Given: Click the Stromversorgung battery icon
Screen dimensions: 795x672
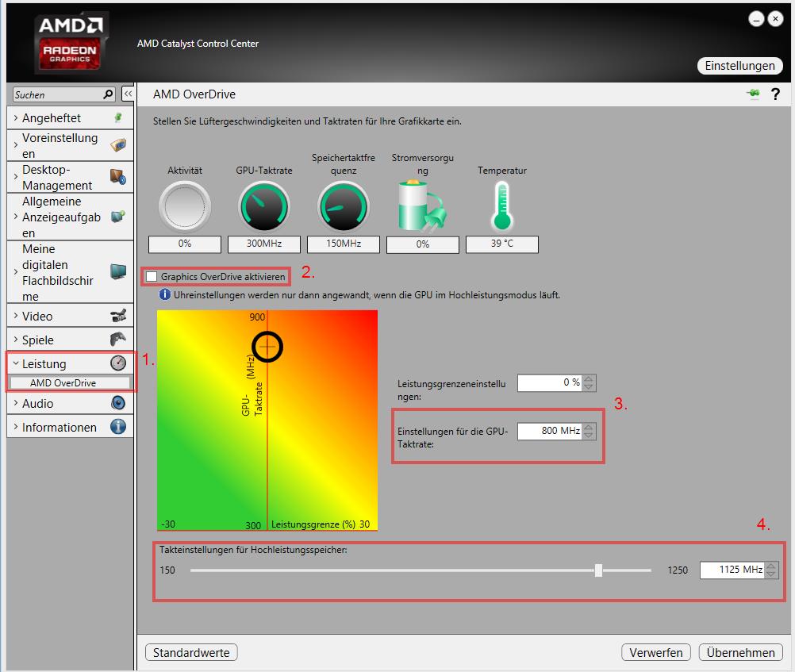Looking at the screenshot, I should click(422, 205).
